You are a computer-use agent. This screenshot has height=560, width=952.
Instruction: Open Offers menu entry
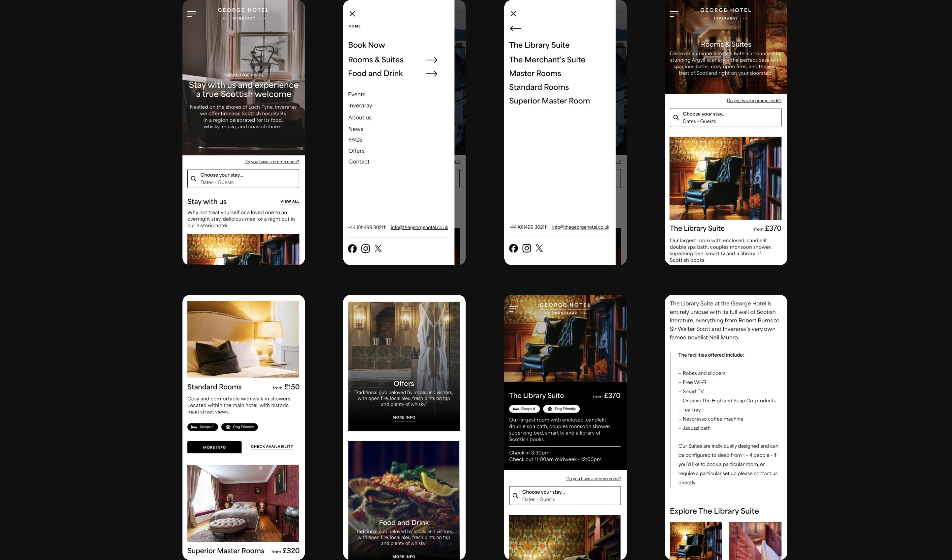[356, 151]
